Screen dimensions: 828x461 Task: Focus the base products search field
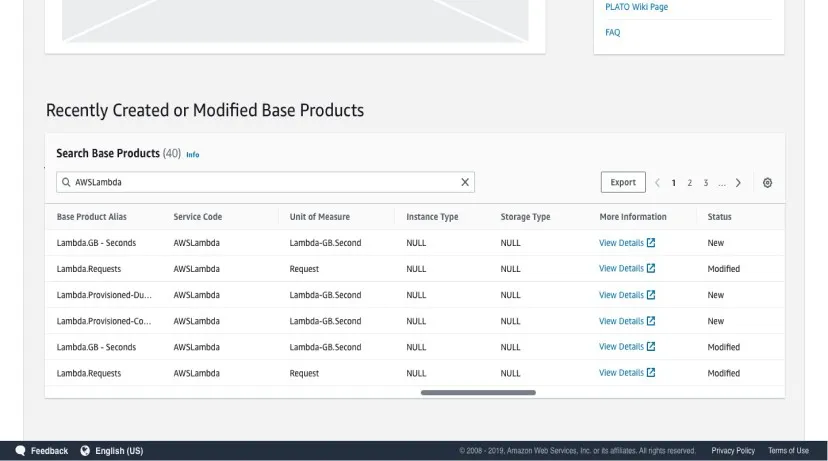266,182
